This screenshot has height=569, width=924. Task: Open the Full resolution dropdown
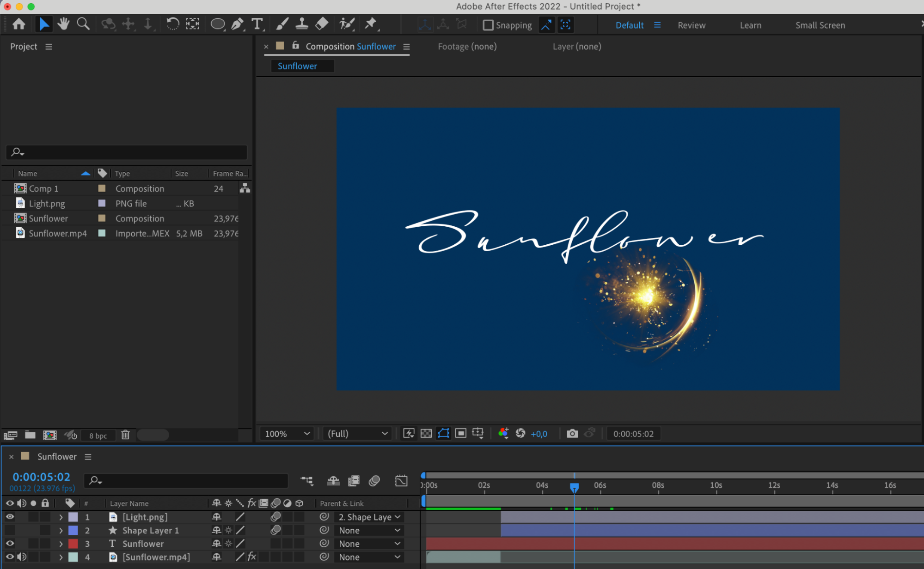click(357, 434)
